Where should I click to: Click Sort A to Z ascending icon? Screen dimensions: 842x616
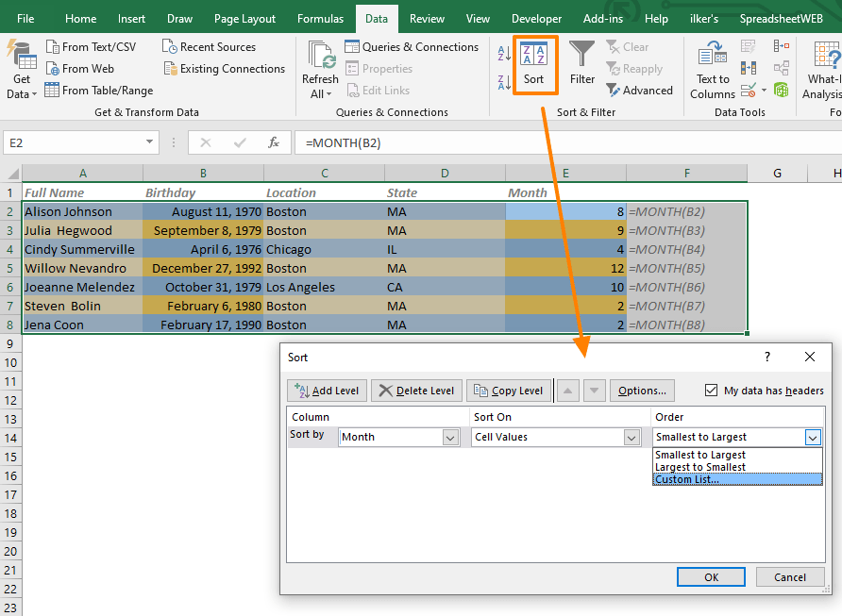coord(504,51)
